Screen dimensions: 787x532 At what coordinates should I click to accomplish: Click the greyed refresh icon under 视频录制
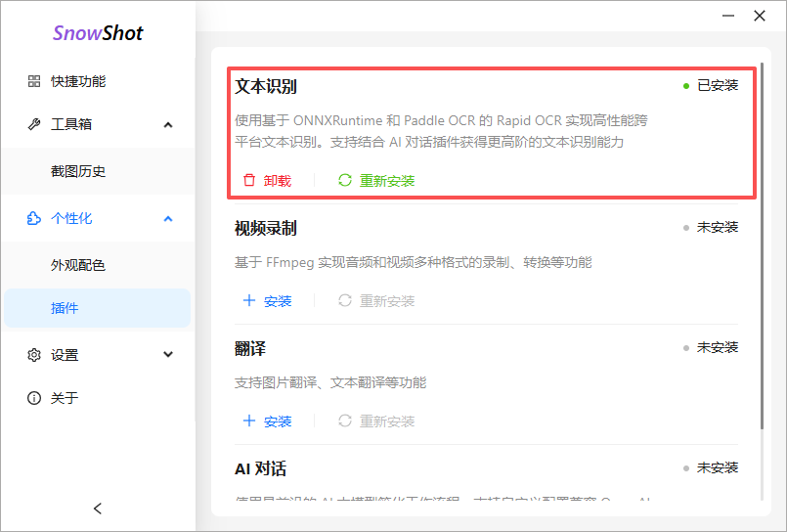[x=345, y=300]
